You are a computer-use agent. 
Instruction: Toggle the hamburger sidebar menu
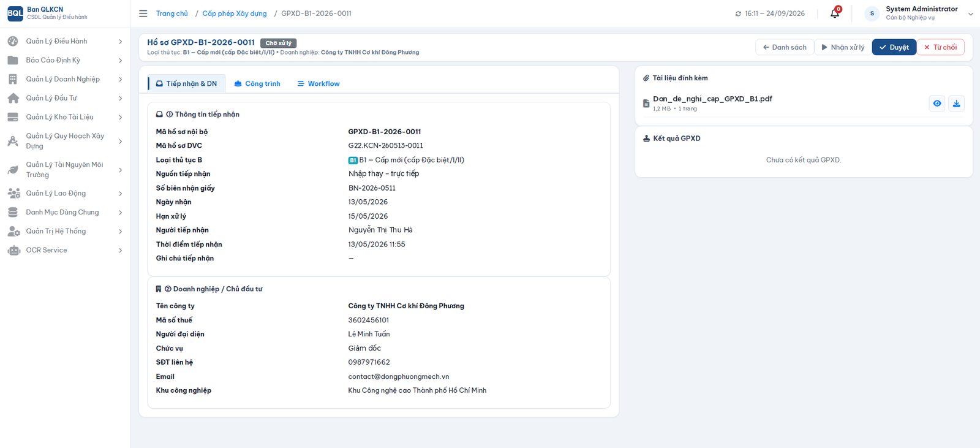(143, 13)
